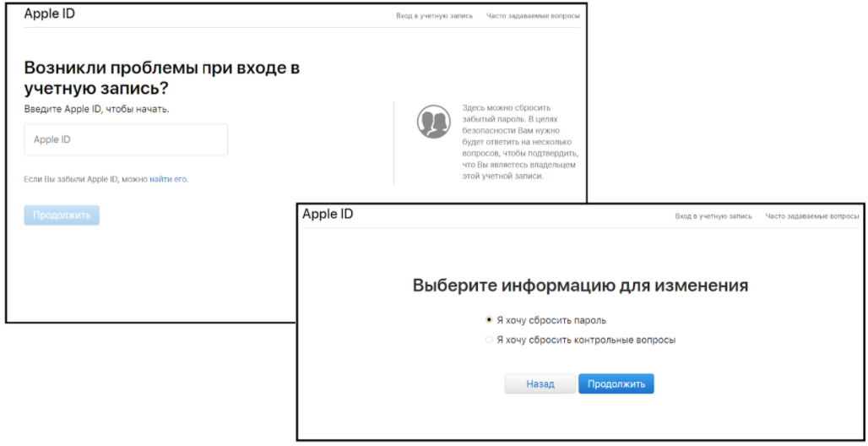The width and height of the screenshot is (868, 446).
Task: Click the Назад button
Action: click(x=540, y=383)
